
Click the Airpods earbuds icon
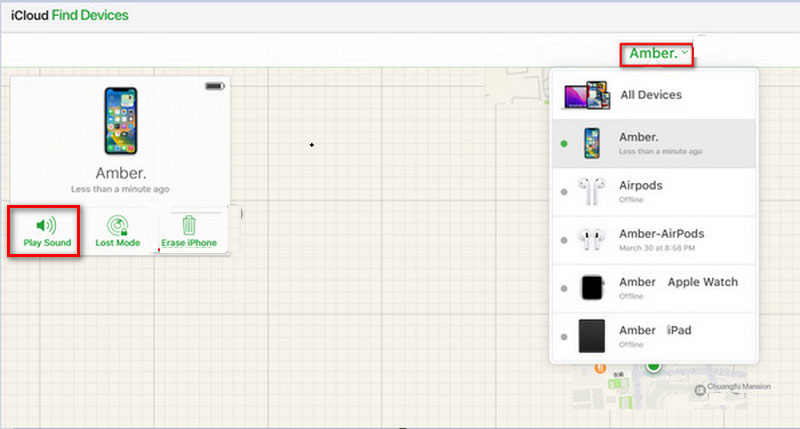coord(592,191)
